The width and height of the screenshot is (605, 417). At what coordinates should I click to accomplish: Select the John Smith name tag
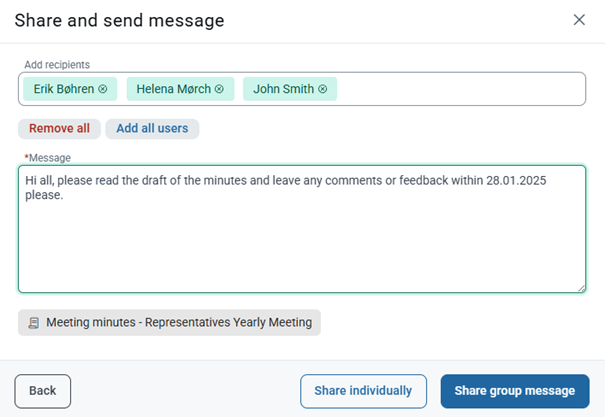[290, 89]
